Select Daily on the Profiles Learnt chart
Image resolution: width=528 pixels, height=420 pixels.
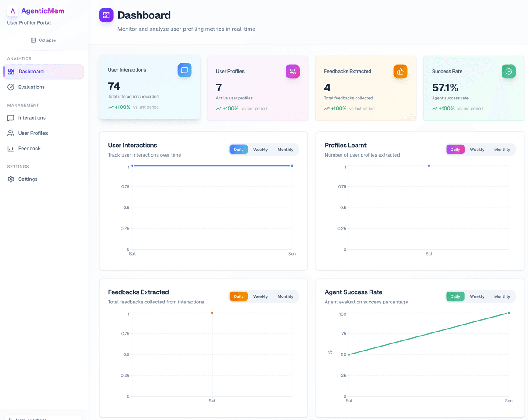coord(455,149)
